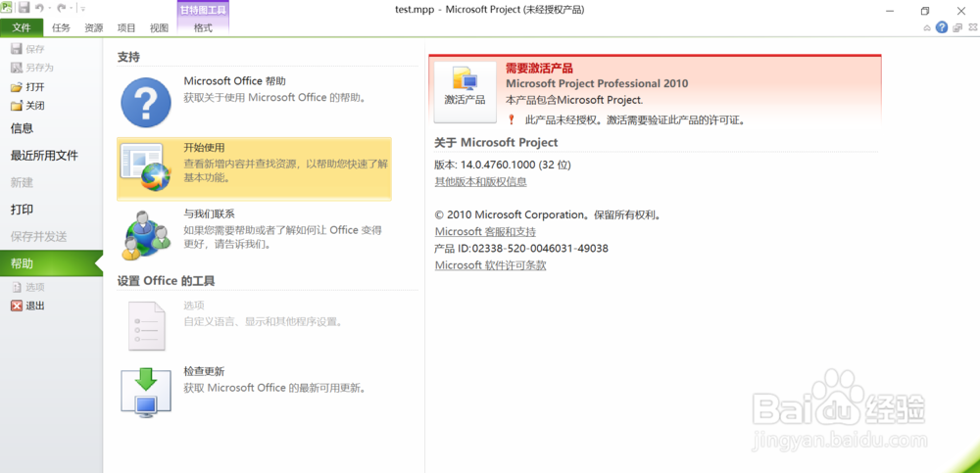Open 保存并发送 page
The width and height of the screenshot is (980, 473).
click(39, 237)
